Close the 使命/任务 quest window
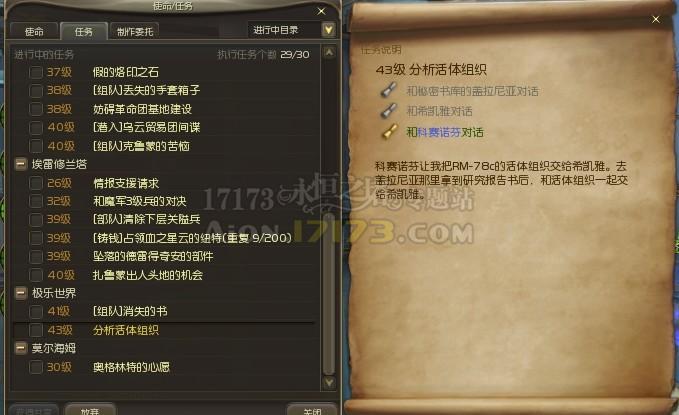Image resolution: width=679 pixels, height=415 pixels. [321, 11]
